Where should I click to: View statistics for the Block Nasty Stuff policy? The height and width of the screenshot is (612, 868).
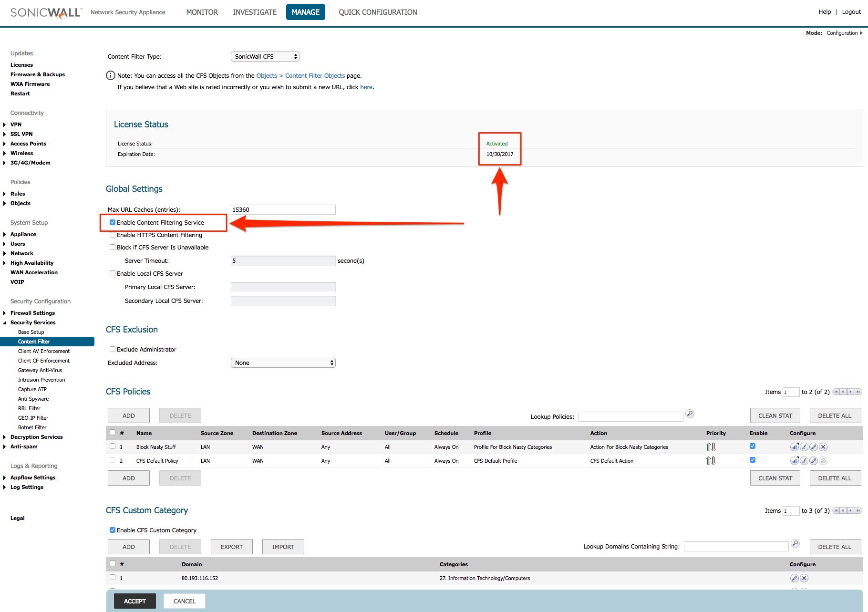tap(795, 447)
